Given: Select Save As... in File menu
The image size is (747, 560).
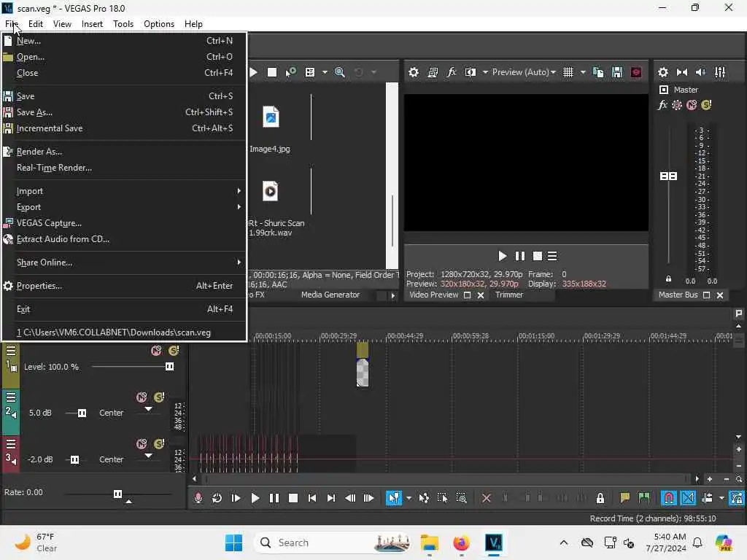Looking at the screenshot, I should click(x=124, y=112).
